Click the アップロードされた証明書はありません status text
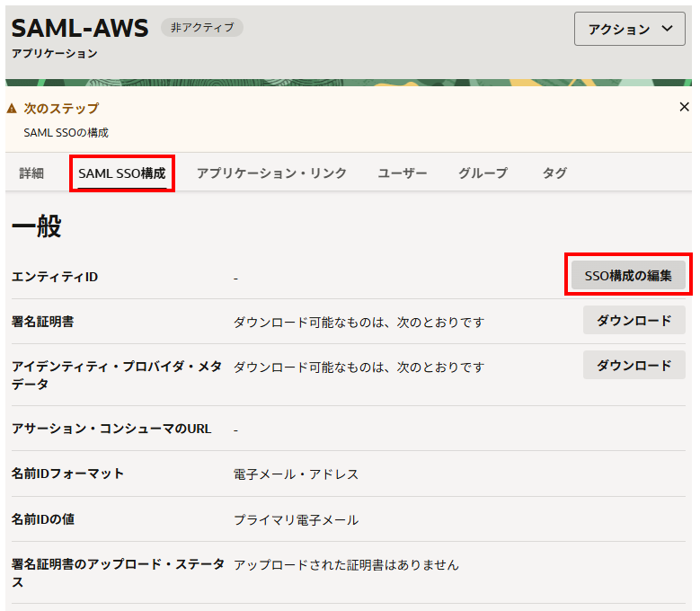Image resolution: width=700 pixels, height=611 pixels. tap(346, 564)
